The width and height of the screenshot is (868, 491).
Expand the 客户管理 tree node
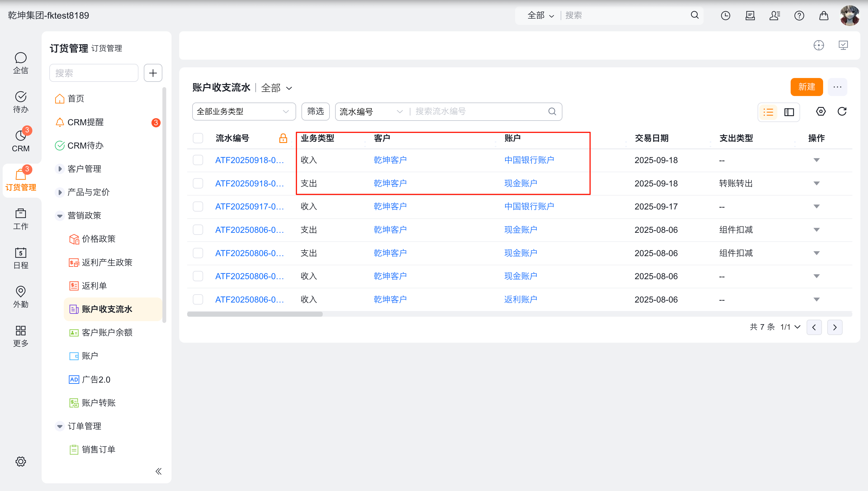60,169
